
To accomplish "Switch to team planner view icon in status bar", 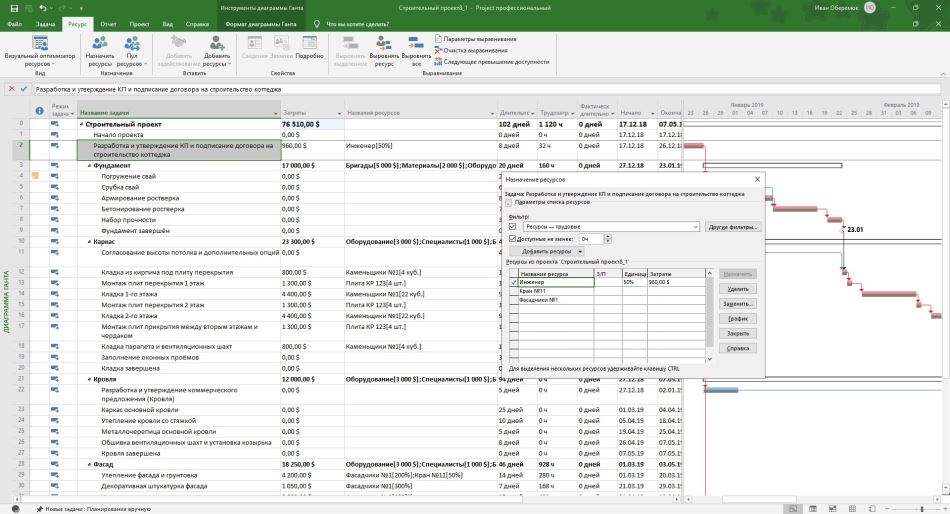I will coord(832,509).
